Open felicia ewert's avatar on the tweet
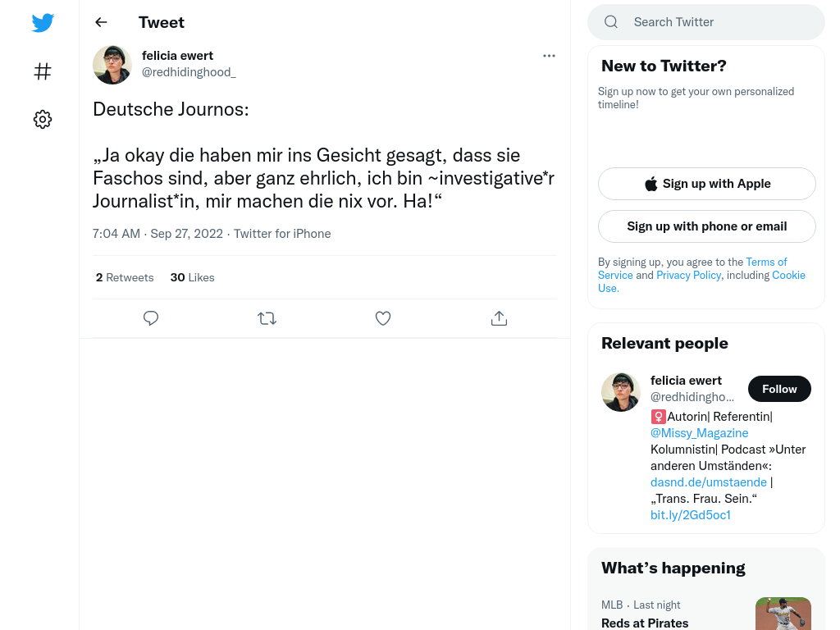Image resolution: width=840 pixels, height=630 pixels. (x=112, y=65)
